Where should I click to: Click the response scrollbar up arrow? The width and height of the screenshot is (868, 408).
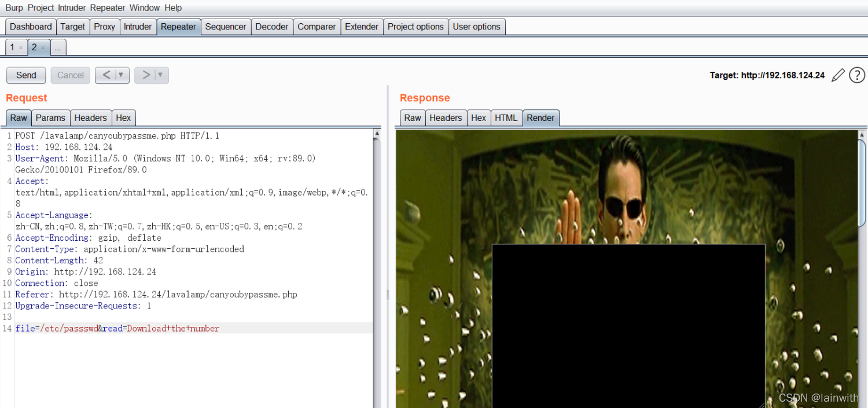pyautogui.click(x=862, y=134)
